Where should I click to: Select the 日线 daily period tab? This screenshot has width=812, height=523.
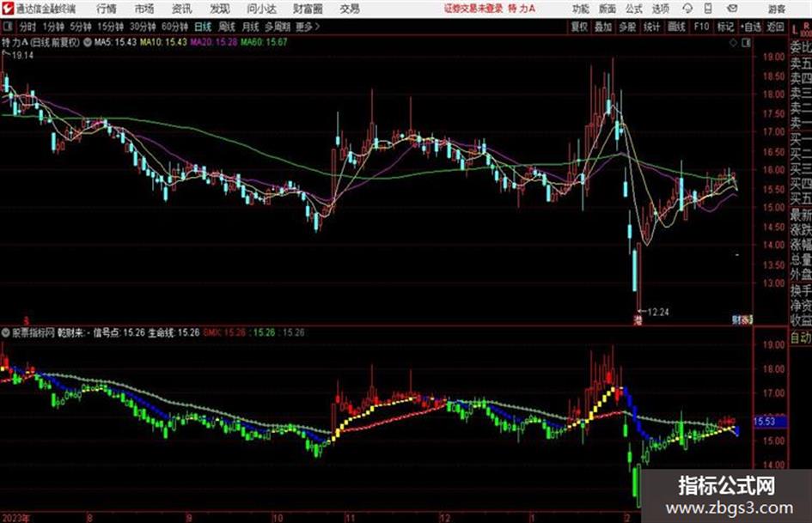pyautogui.click(x=203, y=27)
